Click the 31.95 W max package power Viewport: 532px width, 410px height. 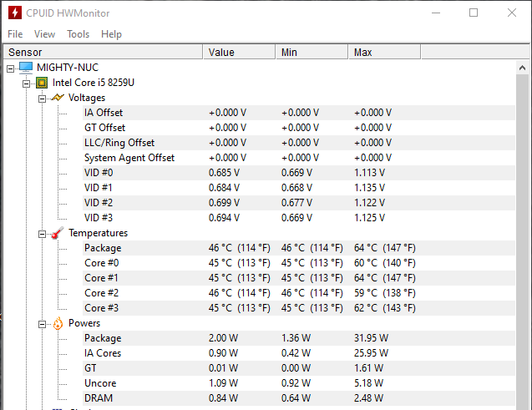(371, 338)
